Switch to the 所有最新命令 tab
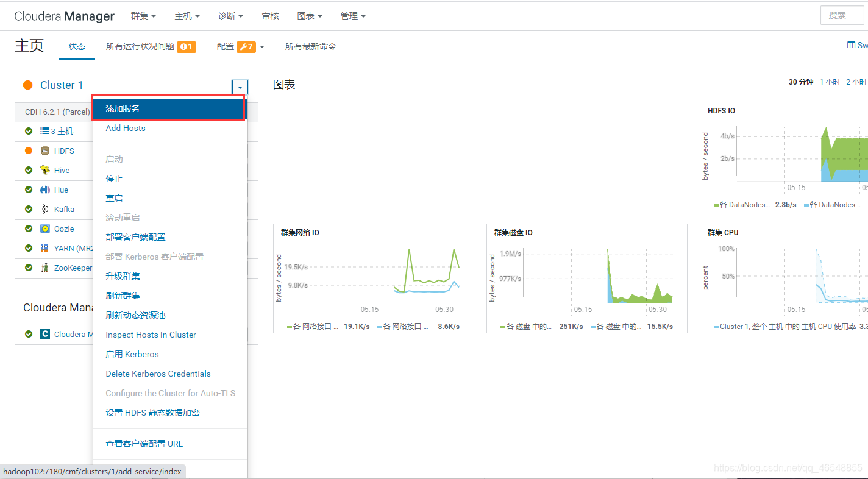868x479 pixels. tap(311, 46)
